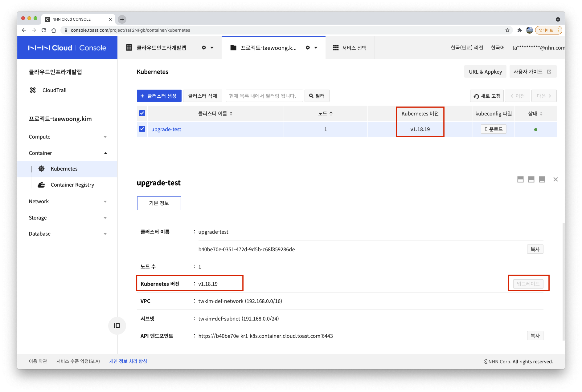Open the 한국(판교) 리전 region selector

pyautogui.click(x=467, y=48)
